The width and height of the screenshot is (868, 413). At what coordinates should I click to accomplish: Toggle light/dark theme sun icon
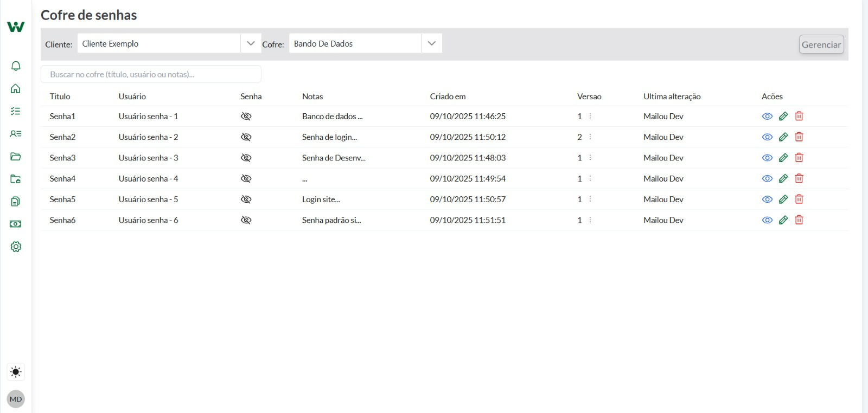tap(16, 372)
